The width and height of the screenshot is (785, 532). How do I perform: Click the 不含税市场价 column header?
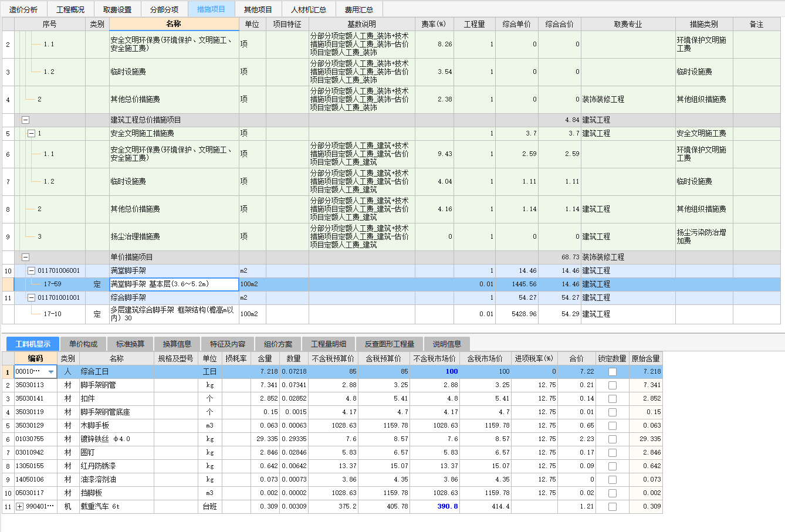(x=435, y=358)
